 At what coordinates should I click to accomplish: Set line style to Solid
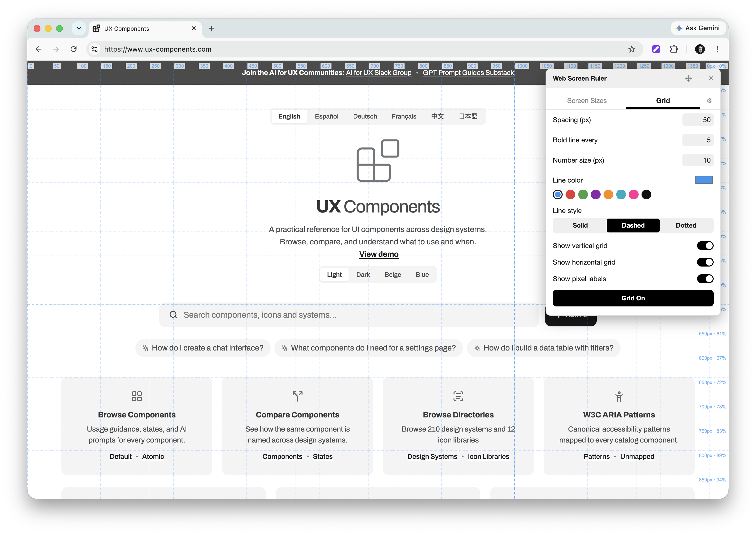coord(580,225)
